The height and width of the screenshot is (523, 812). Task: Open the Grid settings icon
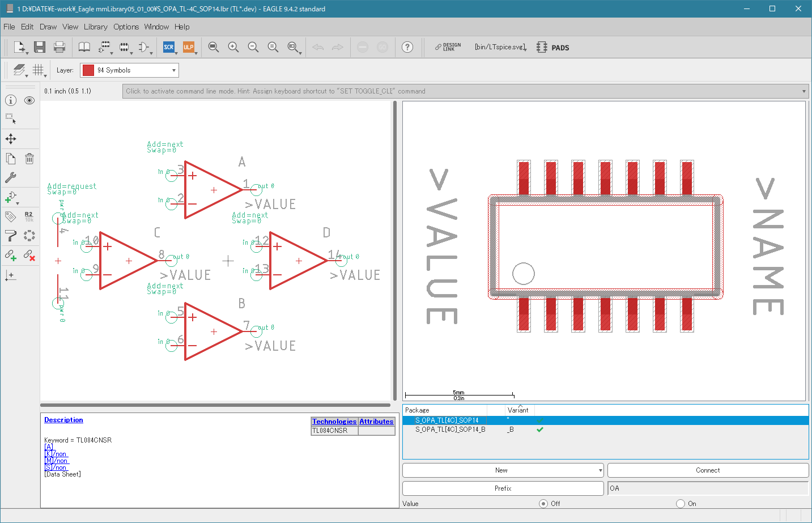[39, 70]
